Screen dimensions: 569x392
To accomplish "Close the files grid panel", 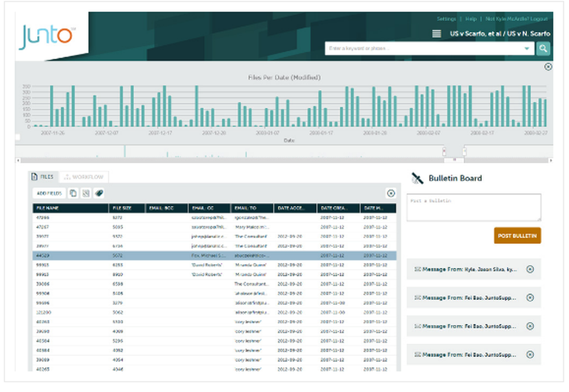I will tap(391, 193).
